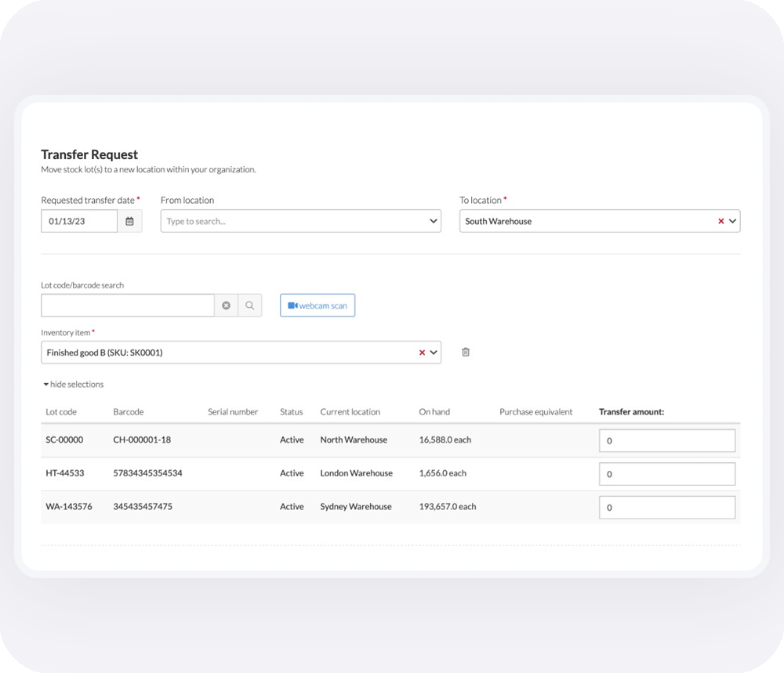This screenshot has width=784, height=673.
Task: Click North Warehouse location cell
Action: pos(354,440)
